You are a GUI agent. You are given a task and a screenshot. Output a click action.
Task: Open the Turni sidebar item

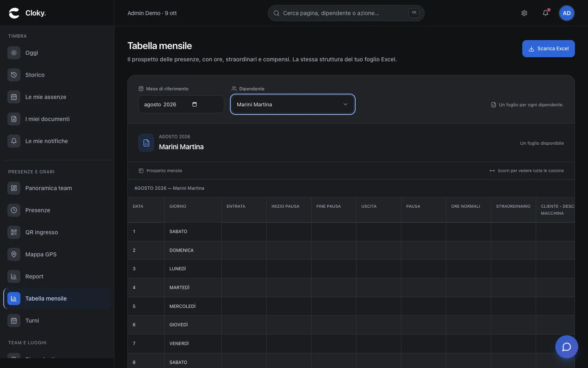[x=57, y=321]
